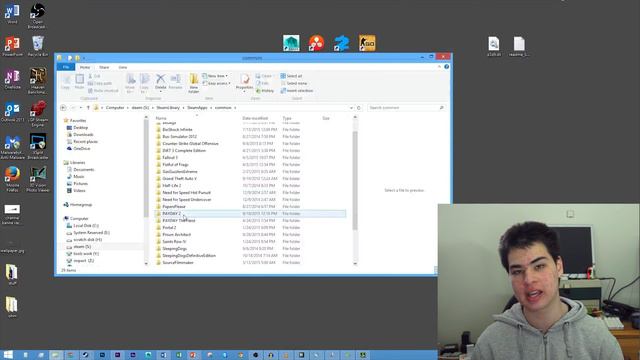
Task: Select the Grand Theft Auto V folder
Action: [x=179, y=178]
